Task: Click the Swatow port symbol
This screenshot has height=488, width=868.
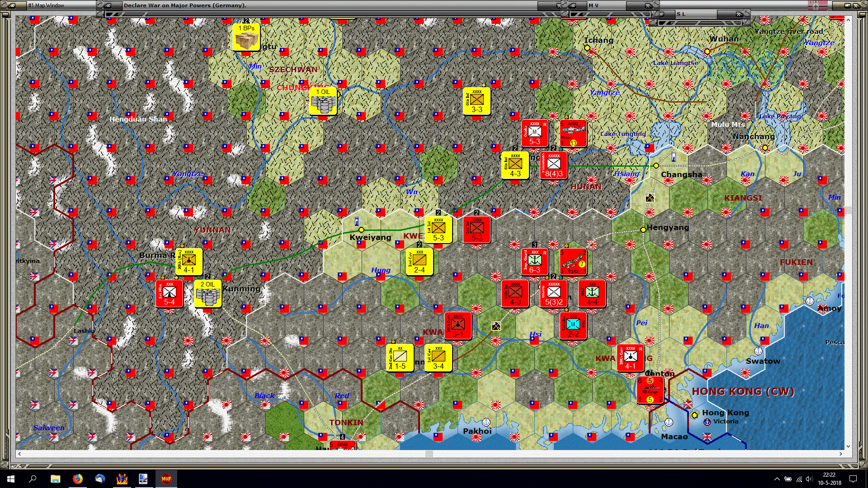Action: pyautogui.click(x=758, y=351)
